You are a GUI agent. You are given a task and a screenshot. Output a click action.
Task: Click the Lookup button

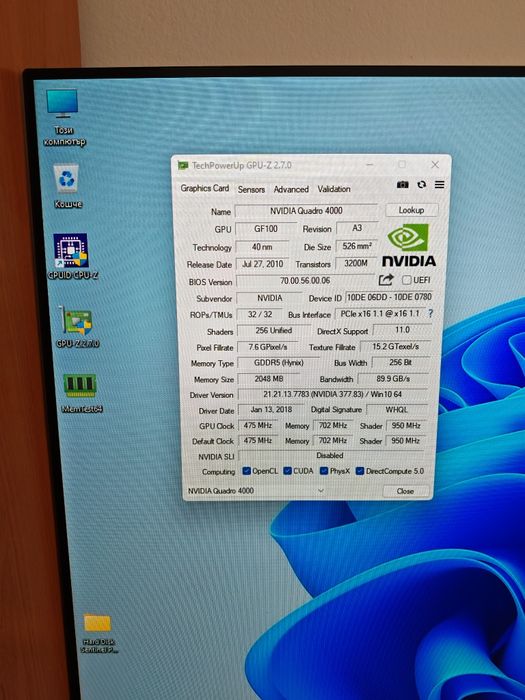(x=411, y=210)
